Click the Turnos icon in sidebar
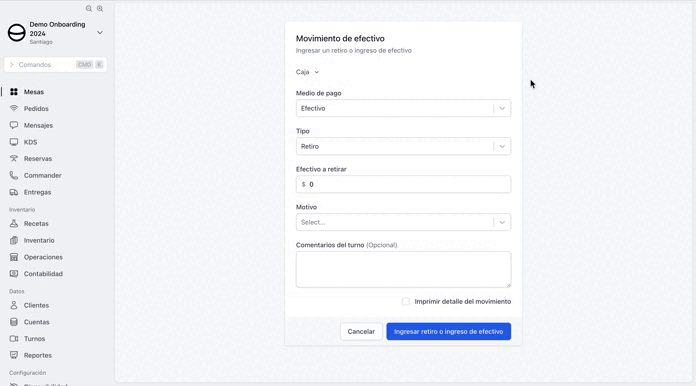Image resolution: width=696 pixels, height=386 pixels. point(14,339)
